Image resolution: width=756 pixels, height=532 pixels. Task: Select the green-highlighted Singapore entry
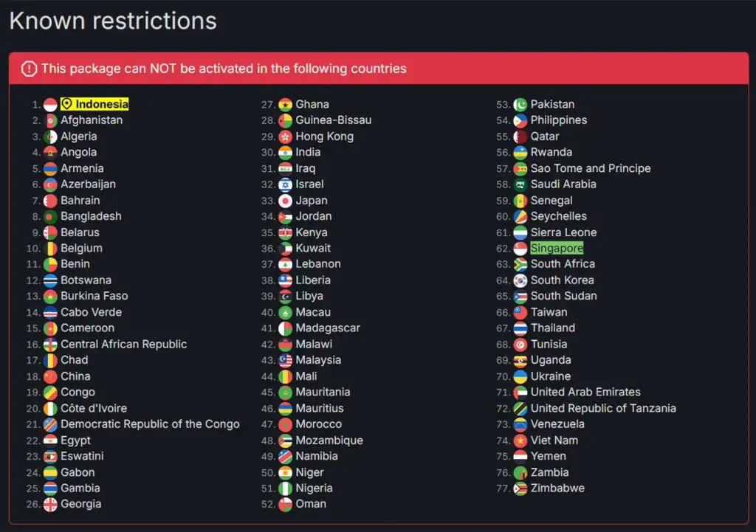click(x=557, y=249)
